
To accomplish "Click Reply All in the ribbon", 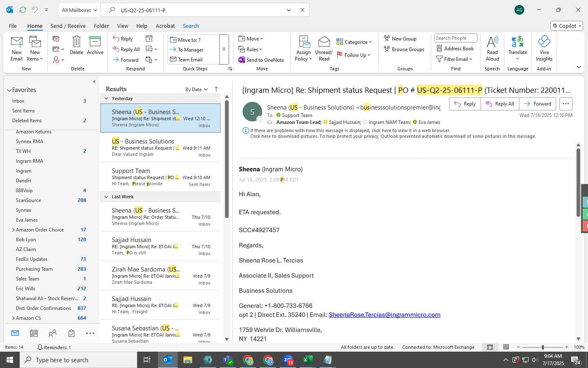I will (127, 49).
